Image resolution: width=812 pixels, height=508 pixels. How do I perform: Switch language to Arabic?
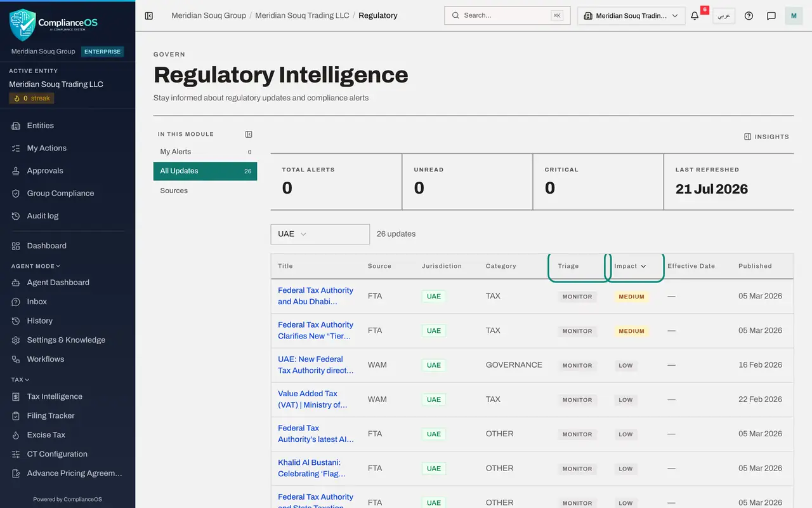point(724,15)
